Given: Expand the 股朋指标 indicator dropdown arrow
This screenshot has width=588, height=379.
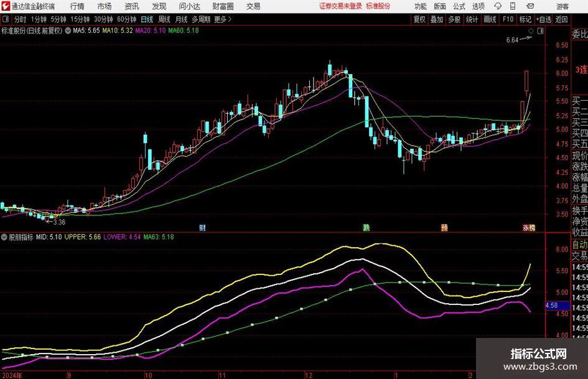Looking at the screenshot, I should pos(4,237).
